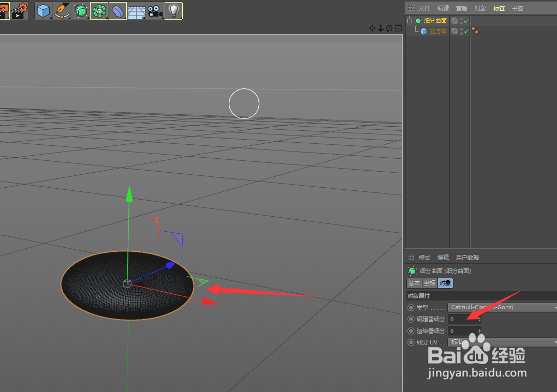Click the floor environment grid icon
Screen dimensions: 557x392
pos(137,11)
